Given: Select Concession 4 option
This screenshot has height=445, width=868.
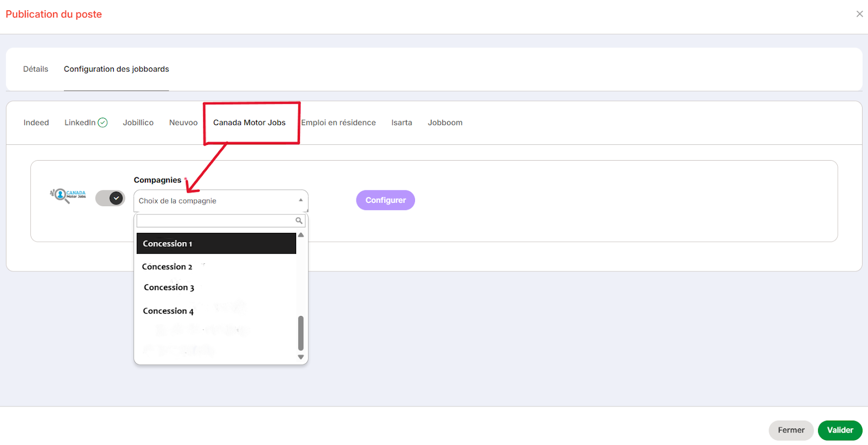Looking at the screenshot, I should pyautogui.click(x=168, y=311).
